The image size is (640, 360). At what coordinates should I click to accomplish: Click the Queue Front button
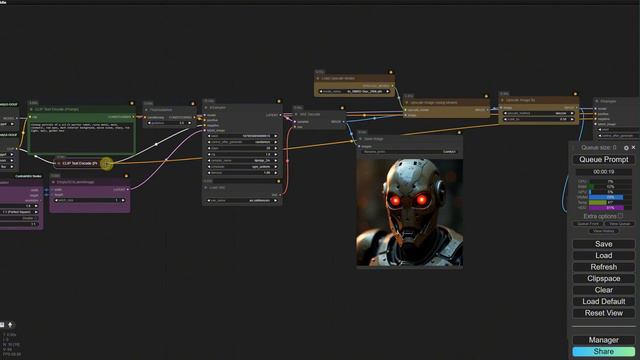[588, 224]
